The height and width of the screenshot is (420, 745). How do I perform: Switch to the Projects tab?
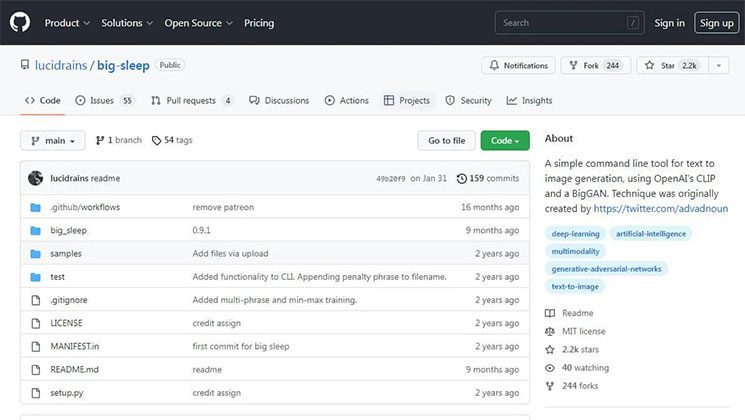pos(407,100)
